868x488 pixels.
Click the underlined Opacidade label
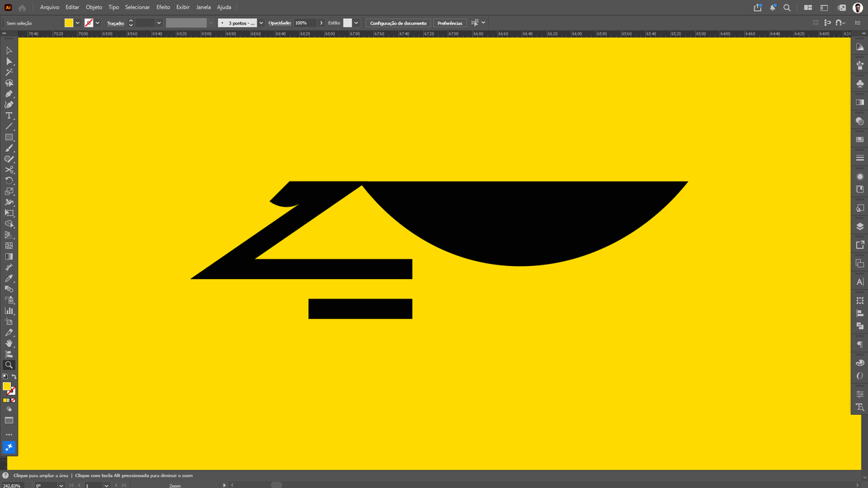click(279, 23)
